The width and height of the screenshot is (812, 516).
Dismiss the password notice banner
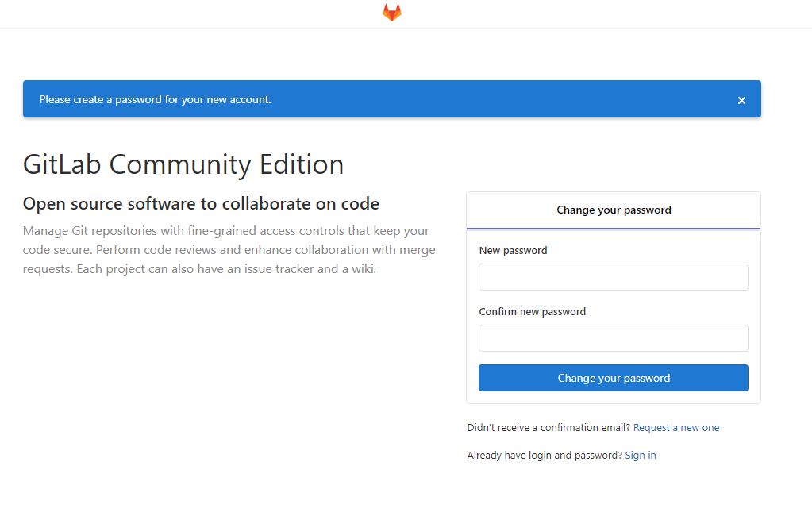(x=741, y=101)
